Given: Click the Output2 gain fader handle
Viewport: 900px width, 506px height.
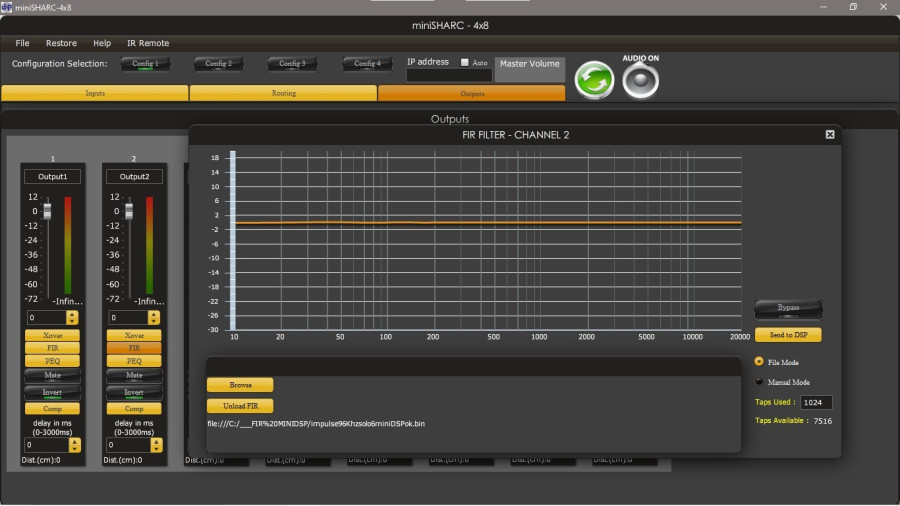Looking at the screenshot, I should (x=129, y=211).
